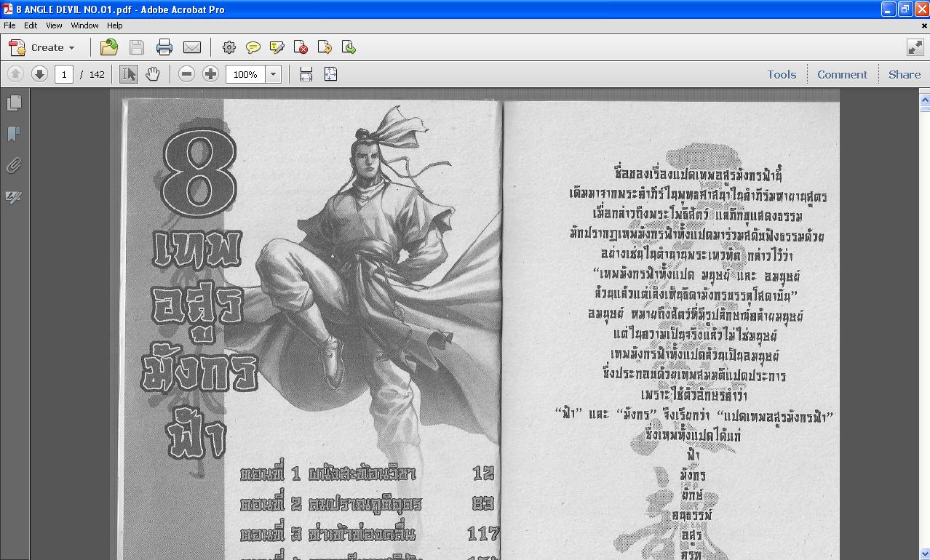930x560 pixels.
Task: Activate the Hand pan tool
Action: point(153,74)
